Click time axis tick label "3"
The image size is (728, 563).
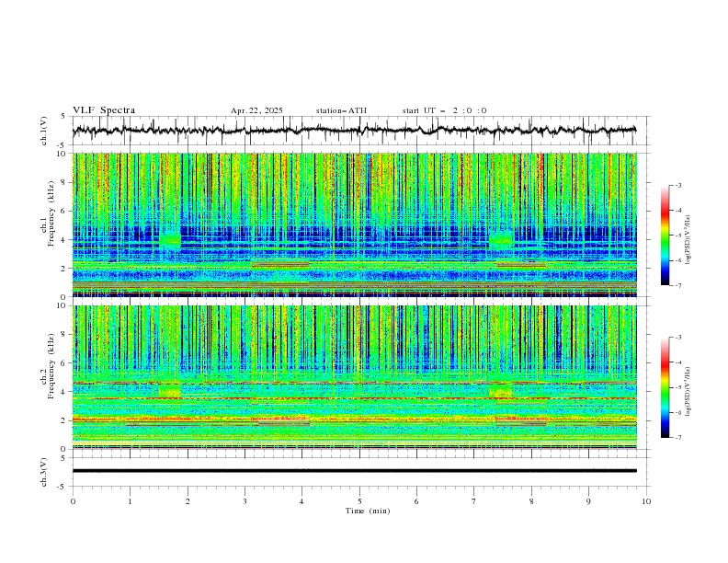[245, 501]
